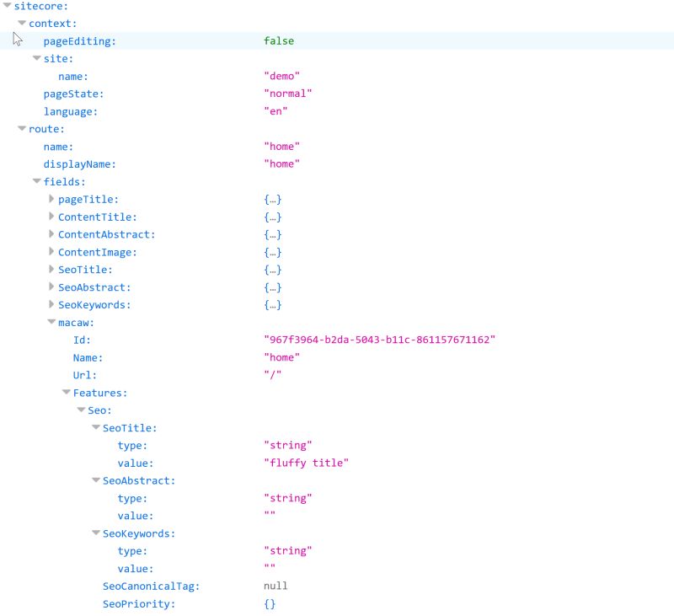674x616 pixels.
Task: Collapse the context node
Action: [x=22, y=24]
